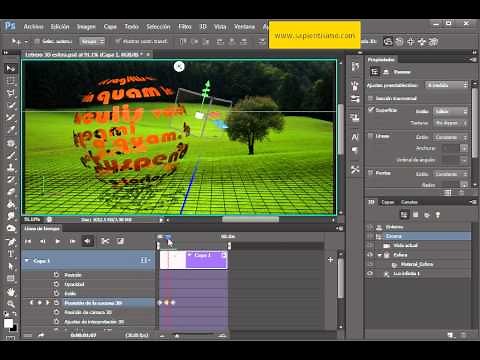Screen dimensions: 480x360
Task: Open the Archivo menu
Action: point(33,27)
